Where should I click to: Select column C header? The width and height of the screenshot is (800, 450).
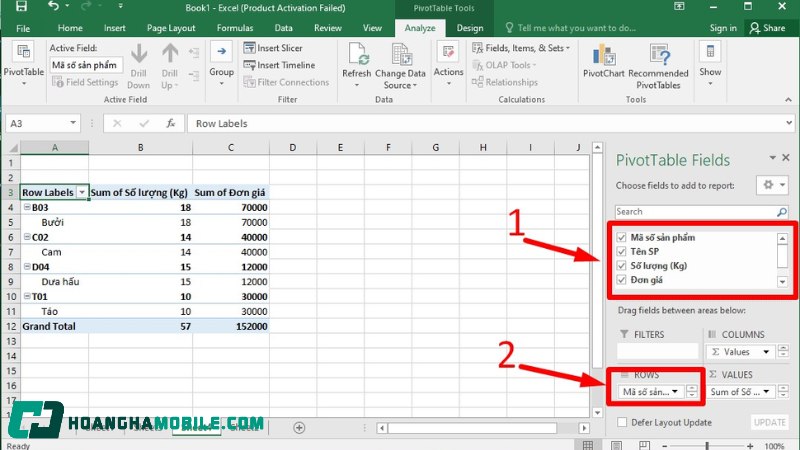coord(231,147)
